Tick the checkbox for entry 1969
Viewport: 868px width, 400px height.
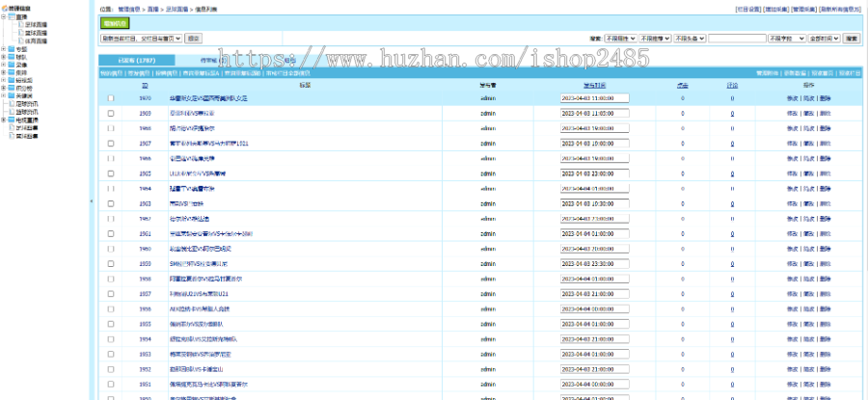click(111, 113)
